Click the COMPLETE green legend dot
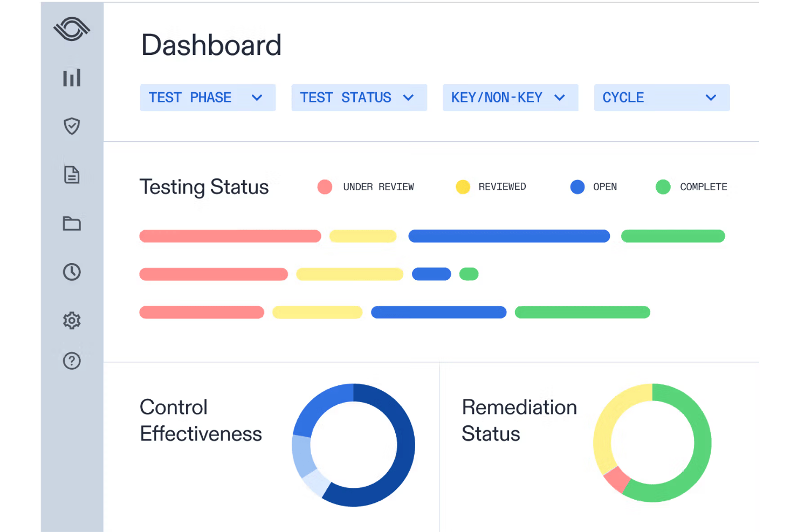The image size is (798, 532). point(663,187)
